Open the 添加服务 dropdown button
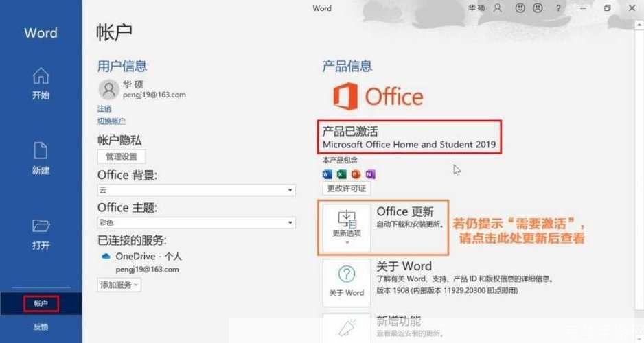Viewport: 644px width, 343px height. [119, 285]
